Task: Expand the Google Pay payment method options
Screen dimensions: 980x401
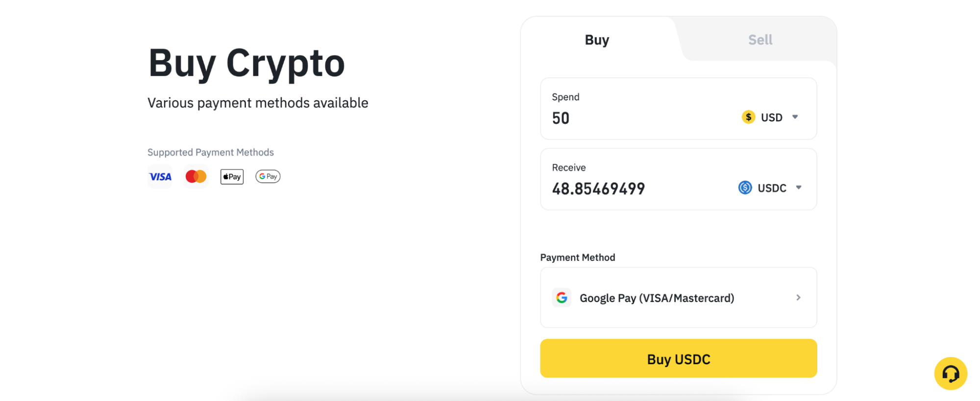Action: point(798,297)
